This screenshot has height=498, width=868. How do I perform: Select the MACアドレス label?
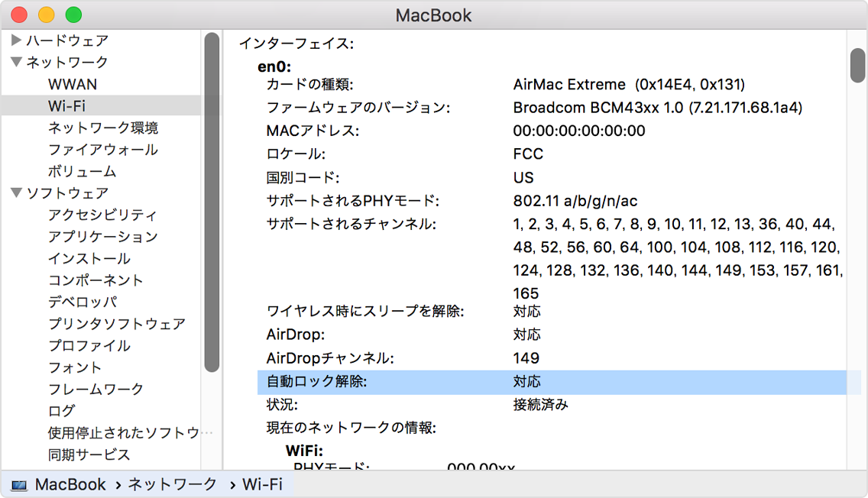pyautogui.click(x=313, y=131)
